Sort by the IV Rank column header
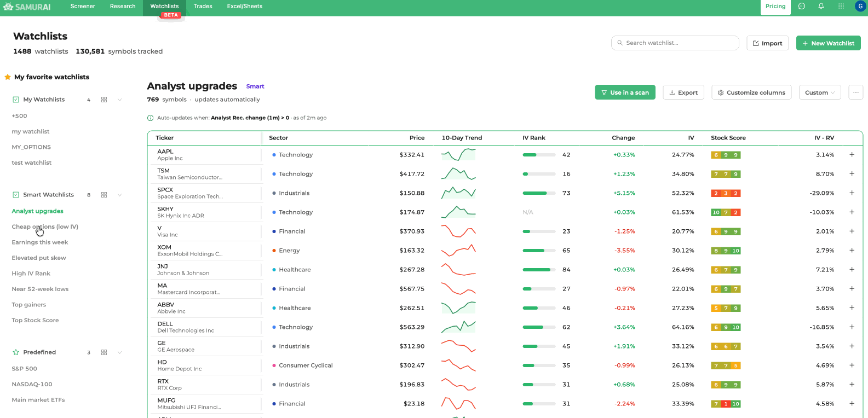The width and height of the screenshot is (868, 418). (x=534, y=138)
